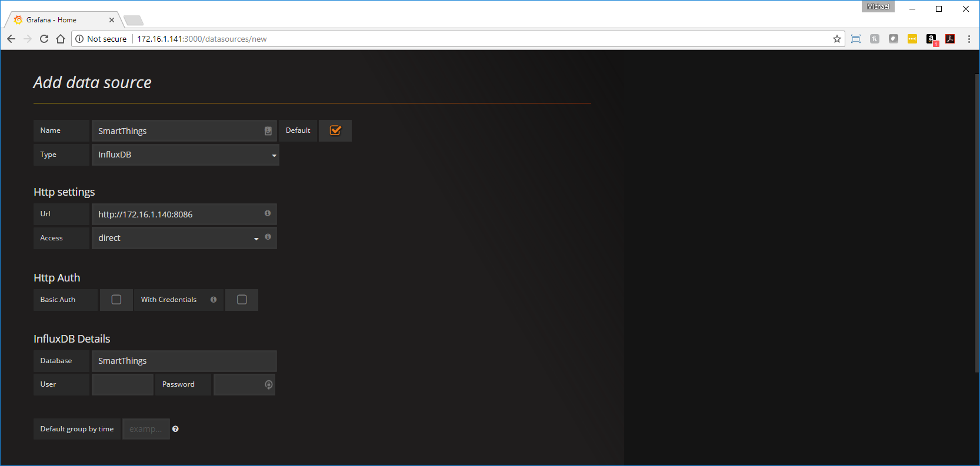Enable the With Credentials checkbox
This screenshot has height=466, width=980.
tap(242, 300)
